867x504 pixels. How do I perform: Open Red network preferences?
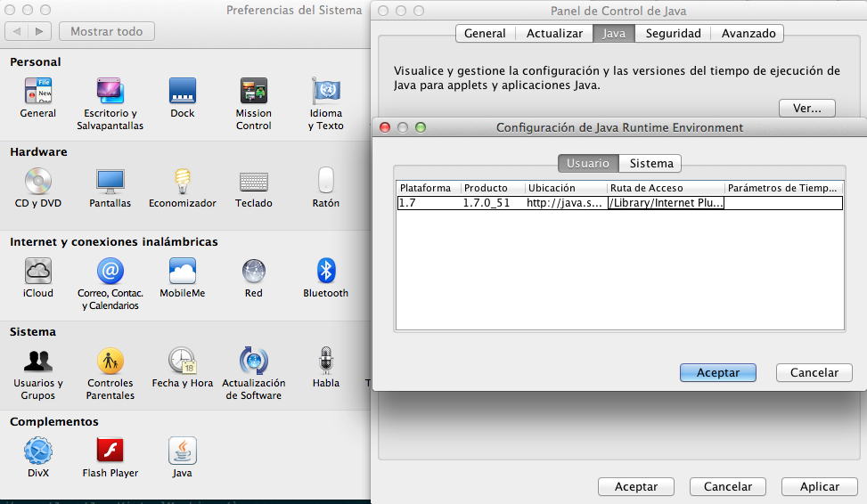[254, 271]
